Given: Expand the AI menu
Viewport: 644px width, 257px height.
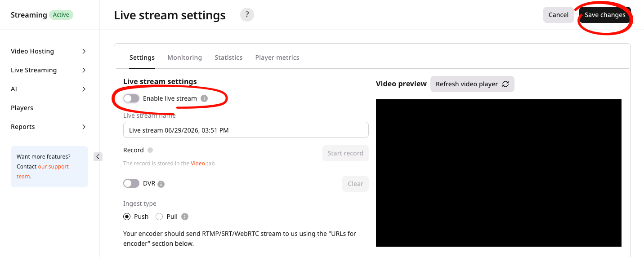Looking at the screenshot, I should [x=49, y=89].
